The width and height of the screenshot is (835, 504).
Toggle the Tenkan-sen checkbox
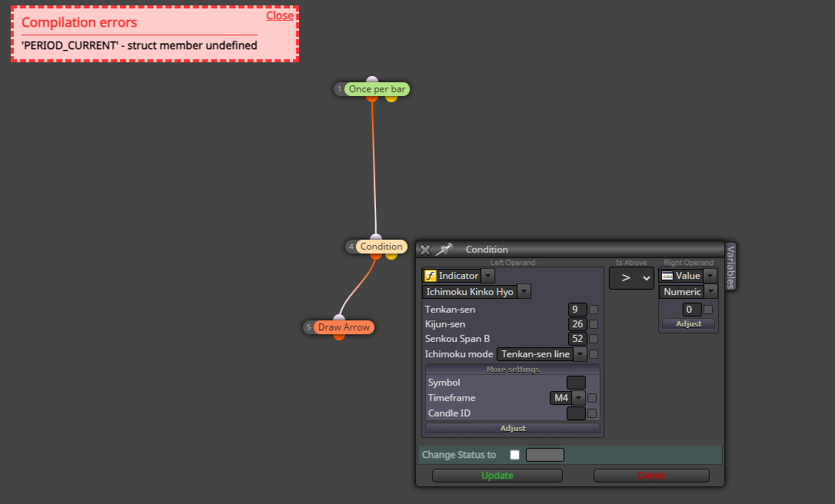point(594,310)
